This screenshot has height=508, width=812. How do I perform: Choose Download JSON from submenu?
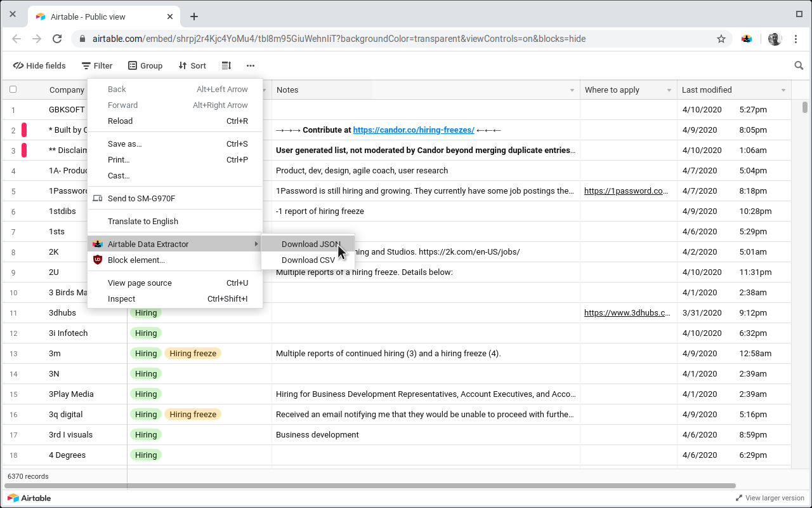coord(308,244)
